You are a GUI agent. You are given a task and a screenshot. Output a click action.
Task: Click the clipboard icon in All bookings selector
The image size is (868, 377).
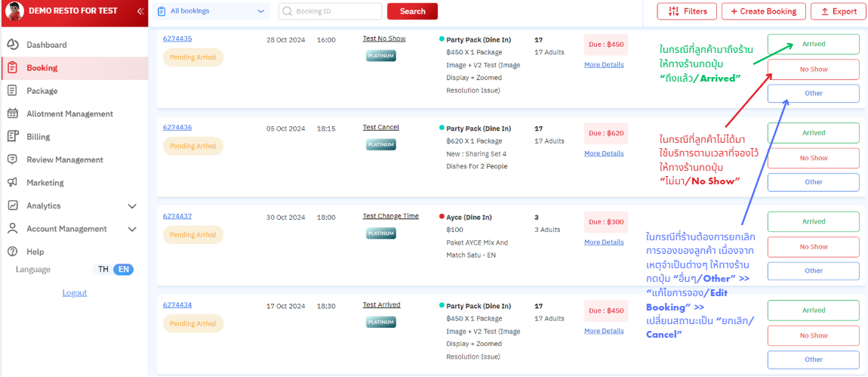[x=162, y=11]
